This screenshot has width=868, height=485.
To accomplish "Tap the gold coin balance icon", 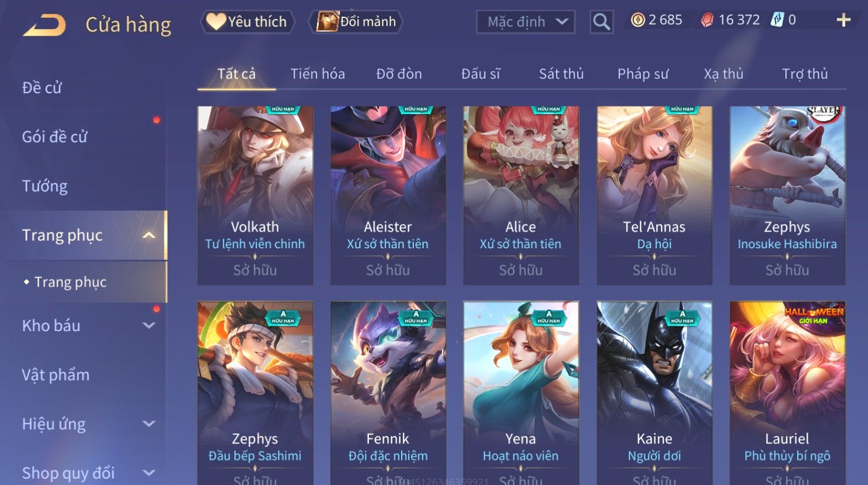I will pyautogui.click(x=637, y=20).
